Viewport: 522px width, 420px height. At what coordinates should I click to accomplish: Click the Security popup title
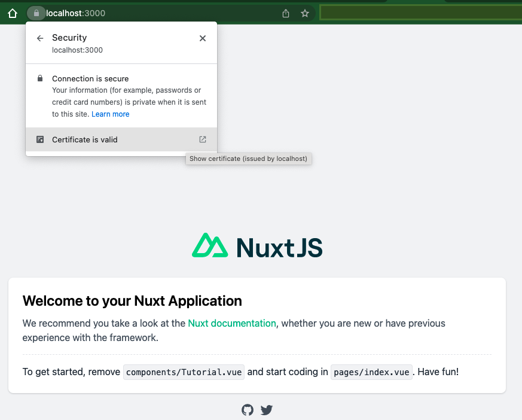coord(69,38)
